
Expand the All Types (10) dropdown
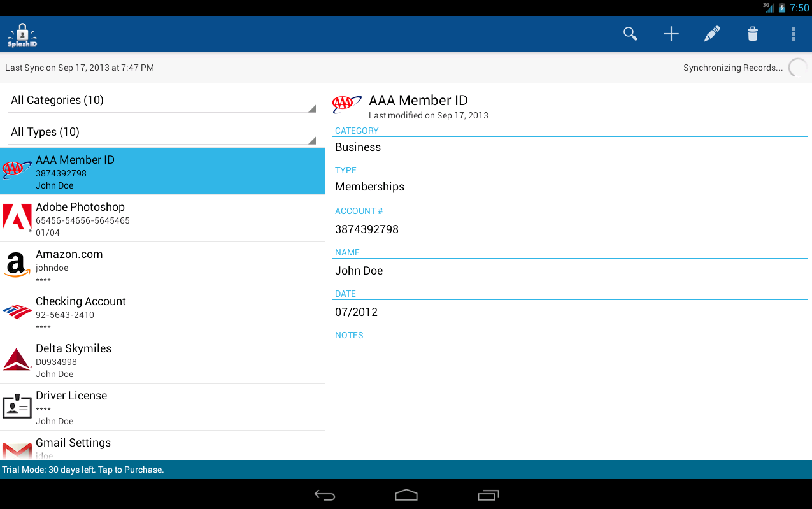click(162, 132)
